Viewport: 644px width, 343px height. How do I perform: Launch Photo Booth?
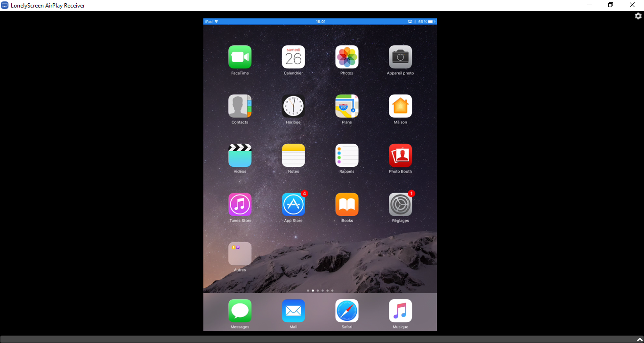coord(401,155)
